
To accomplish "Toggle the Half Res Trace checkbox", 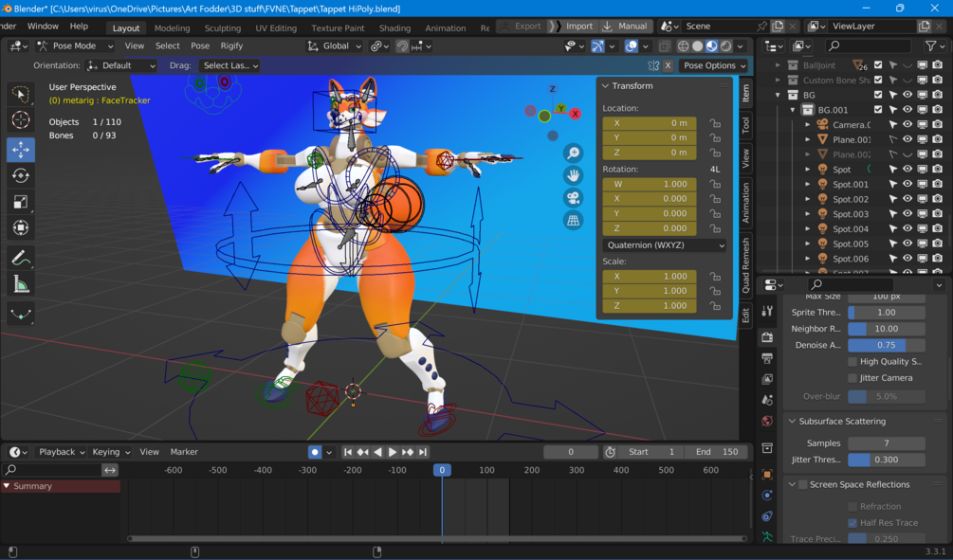I will click(852, 523).
